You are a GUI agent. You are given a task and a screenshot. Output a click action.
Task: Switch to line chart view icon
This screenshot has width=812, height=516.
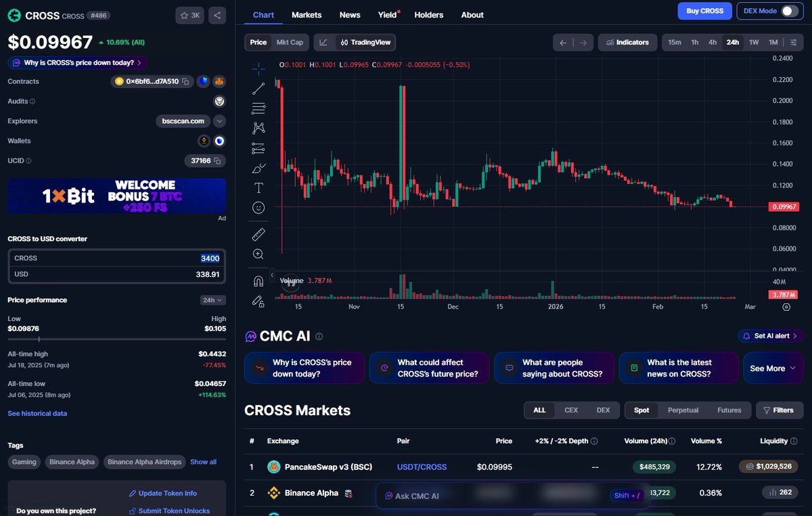click(323, 42)
